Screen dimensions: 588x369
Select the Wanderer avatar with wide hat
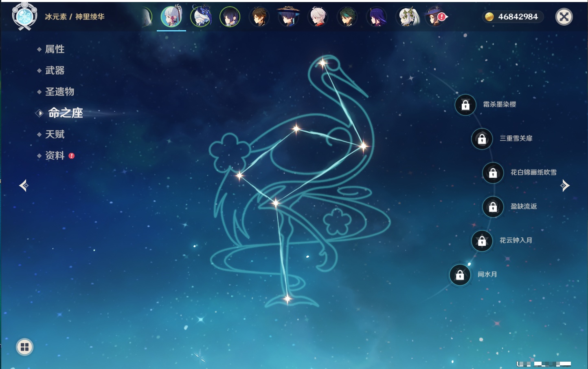click(x=288, y=17)
